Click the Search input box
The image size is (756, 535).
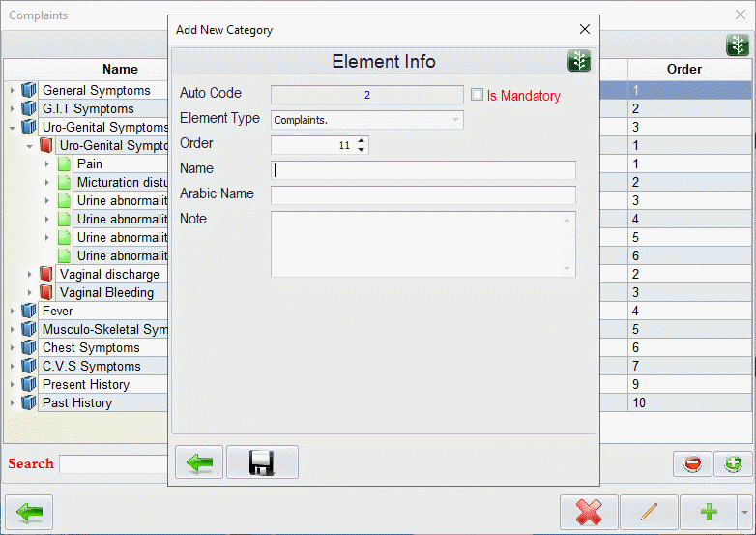click(114, 464)
